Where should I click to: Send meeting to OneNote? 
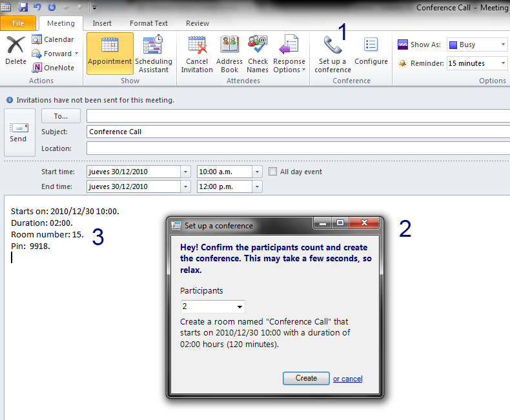(53, 68)
